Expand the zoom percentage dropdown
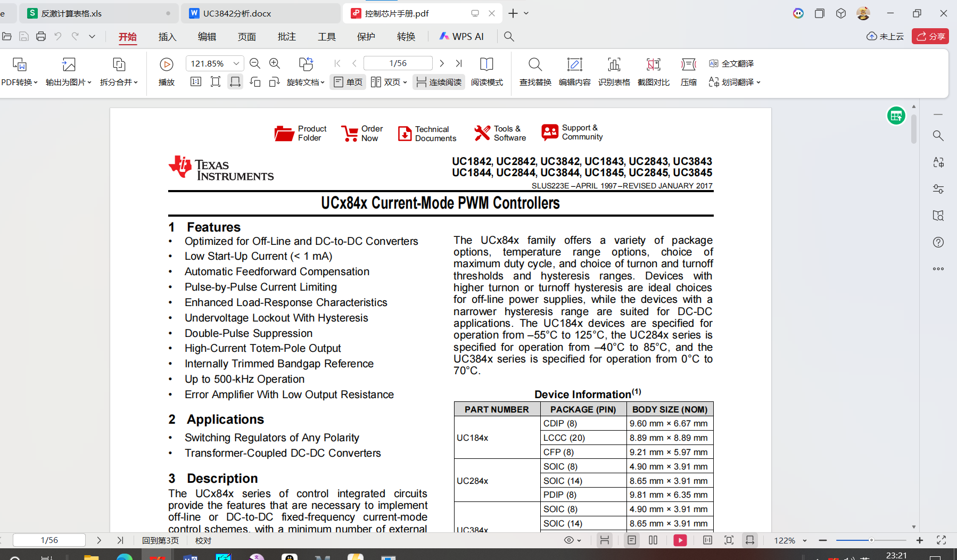 pos(236,64)
